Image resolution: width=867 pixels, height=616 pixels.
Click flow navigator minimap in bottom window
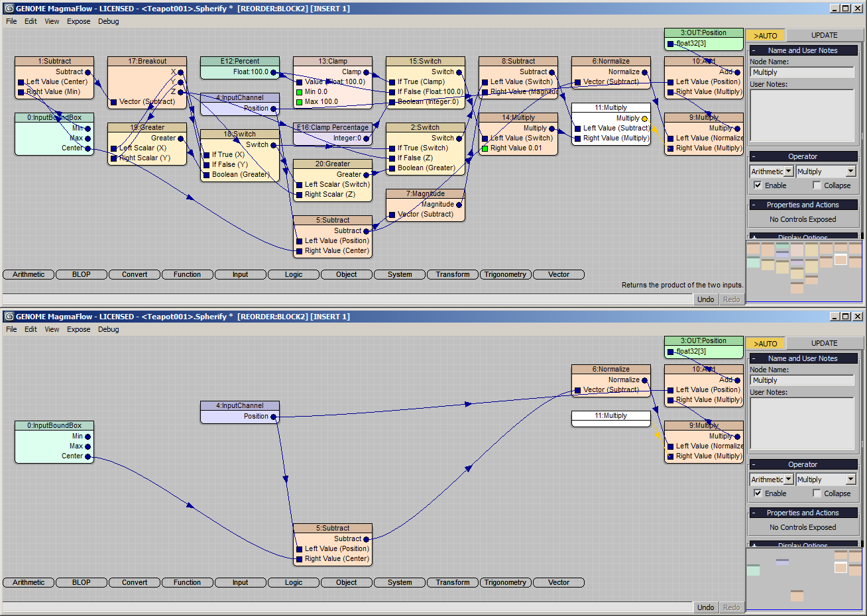coord(805,578)
